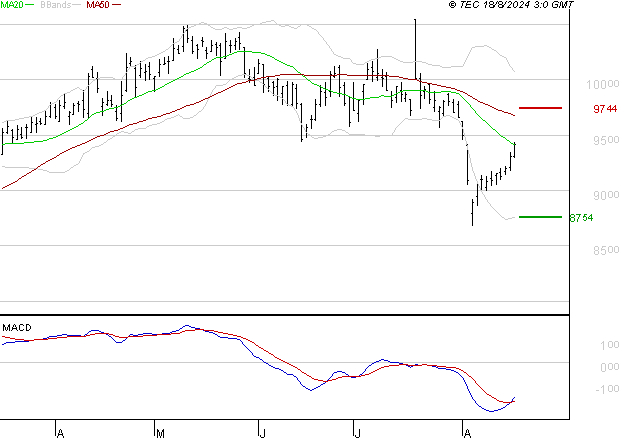Click the tall price spike bar in late July
The image size is (627, 440).
click(x=415, y=49)
